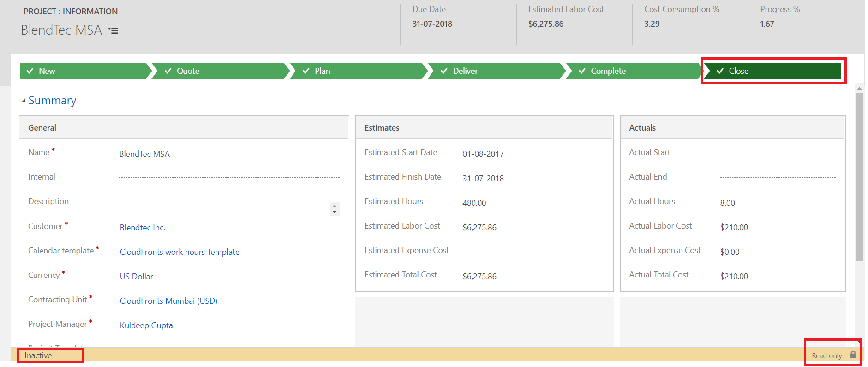Click the Description field up stepper arrow
Image resolution: width=868 pixels, height=367 pixels.
335,206
